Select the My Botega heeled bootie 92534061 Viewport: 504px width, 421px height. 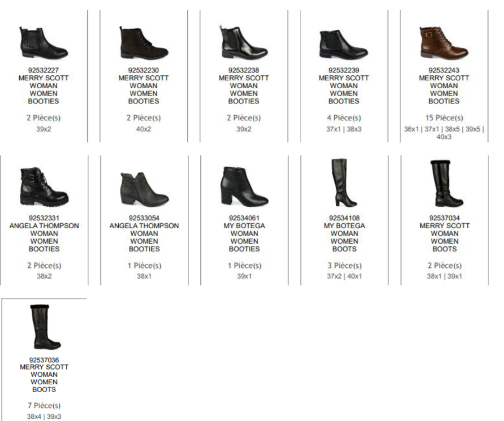[x=244, y=186]
